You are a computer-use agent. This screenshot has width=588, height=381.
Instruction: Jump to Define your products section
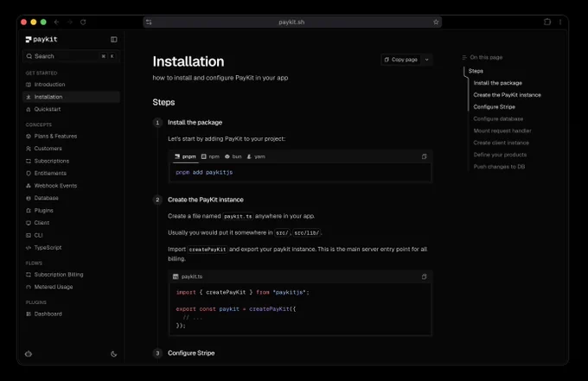pyautogui.click(x=500, y=156)
